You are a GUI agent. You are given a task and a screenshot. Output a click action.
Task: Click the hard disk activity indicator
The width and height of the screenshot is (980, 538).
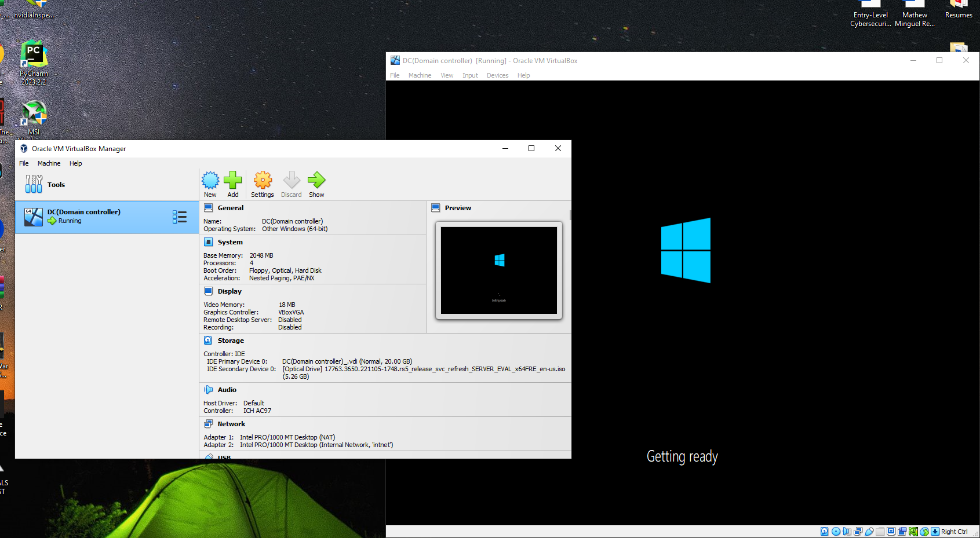[x=825, y=532]
